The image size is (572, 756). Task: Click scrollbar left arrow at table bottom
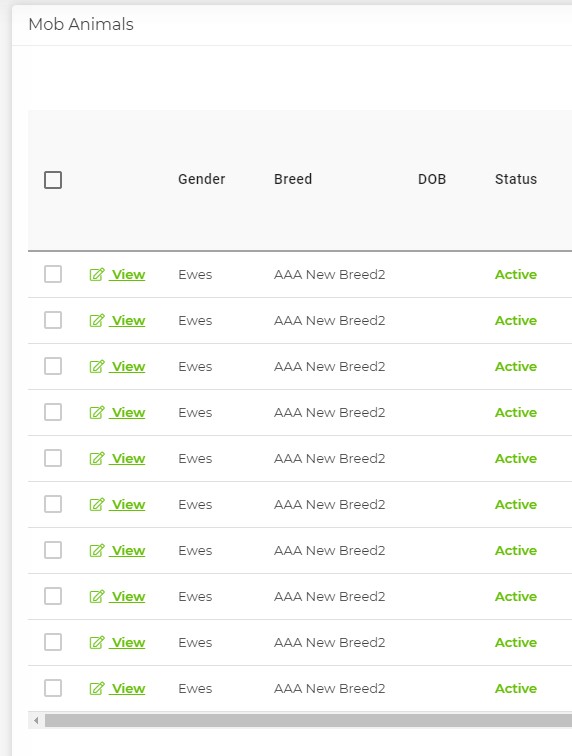click(x=36, y=721)
